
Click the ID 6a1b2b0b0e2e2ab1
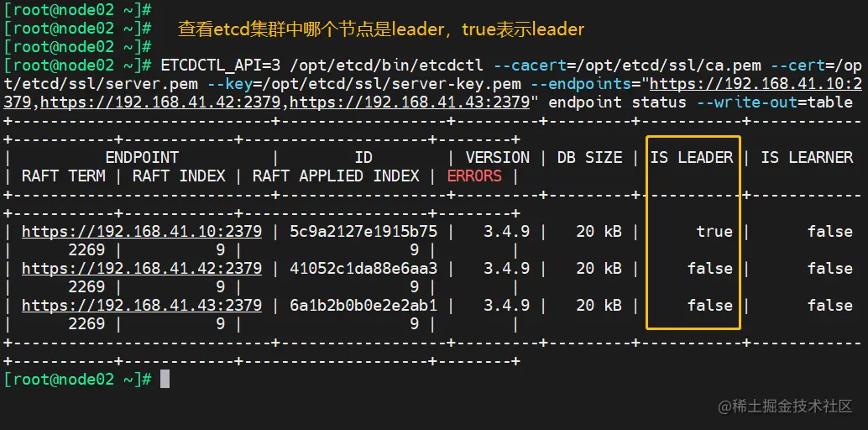(363, 306)
